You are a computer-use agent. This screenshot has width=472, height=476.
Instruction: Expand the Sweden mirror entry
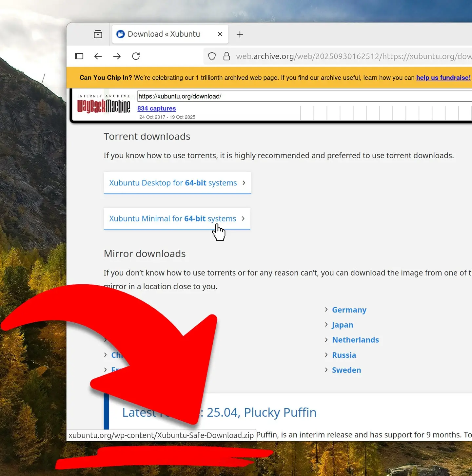346,370
